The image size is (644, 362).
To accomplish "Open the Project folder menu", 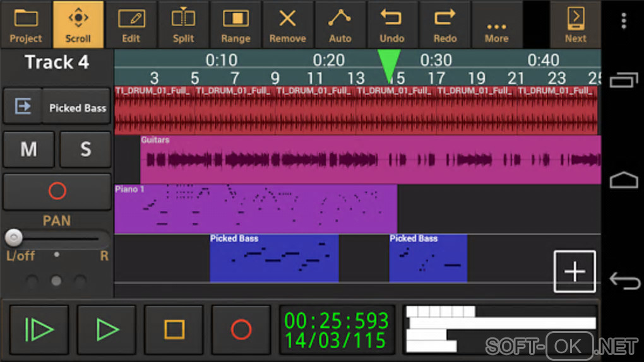I will tap(26, 24).
